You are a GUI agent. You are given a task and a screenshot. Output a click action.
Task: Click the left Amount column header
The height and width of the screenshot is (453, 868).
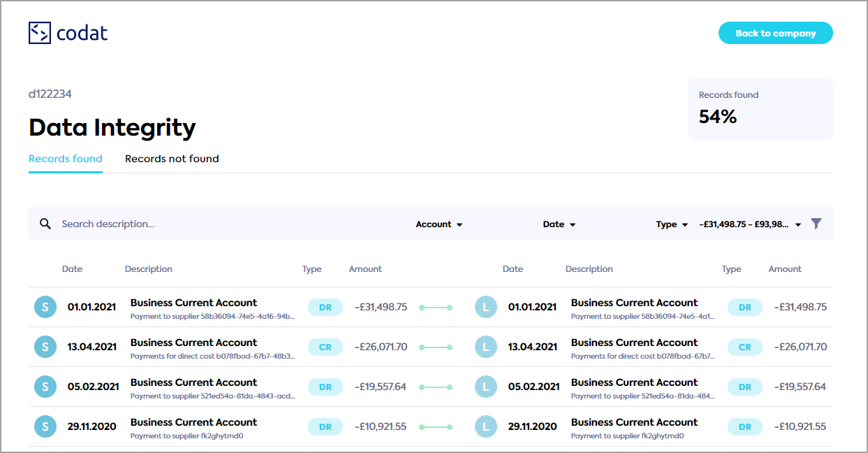pyautogui.click(x=366, y=269)
